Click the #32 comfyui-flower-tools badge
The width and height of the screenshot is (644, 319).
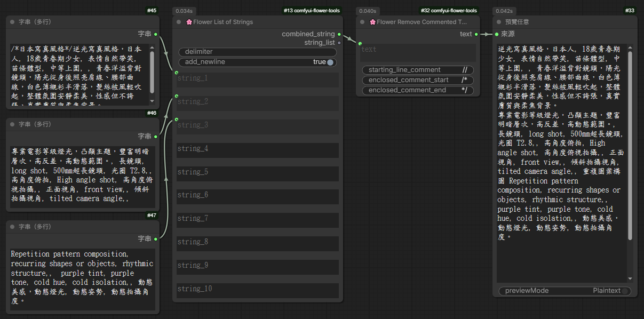449,11
